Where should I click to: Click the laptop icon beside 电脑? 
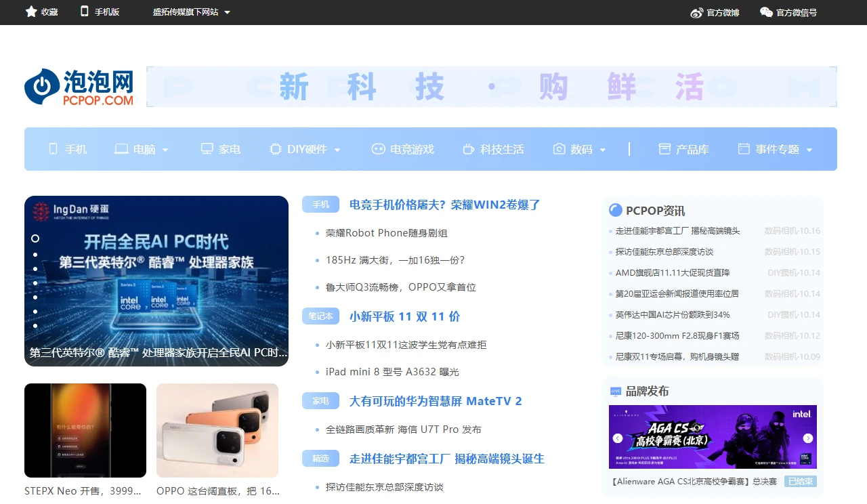click(x=121, y=149)
